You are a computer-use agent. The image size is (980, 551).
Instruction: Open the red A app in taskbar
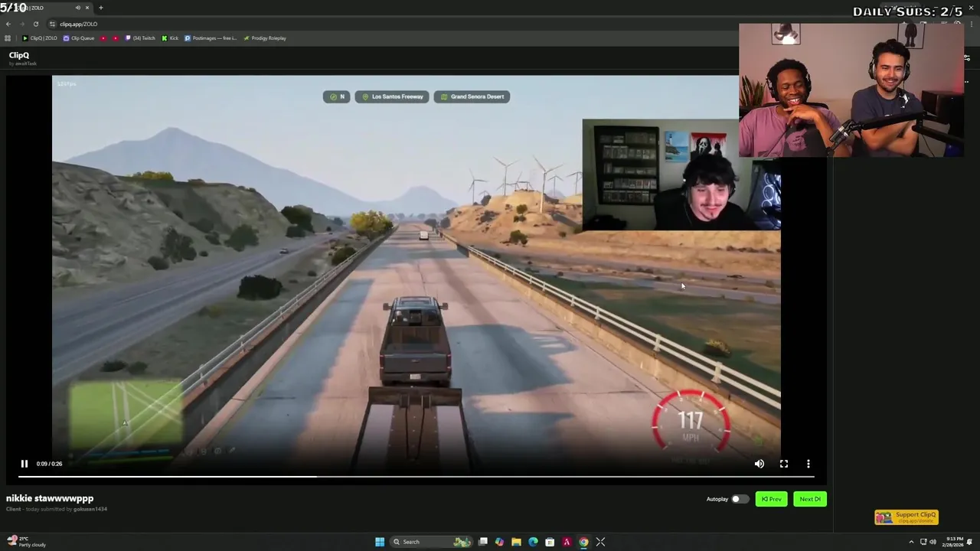click(x=567, y=542)
